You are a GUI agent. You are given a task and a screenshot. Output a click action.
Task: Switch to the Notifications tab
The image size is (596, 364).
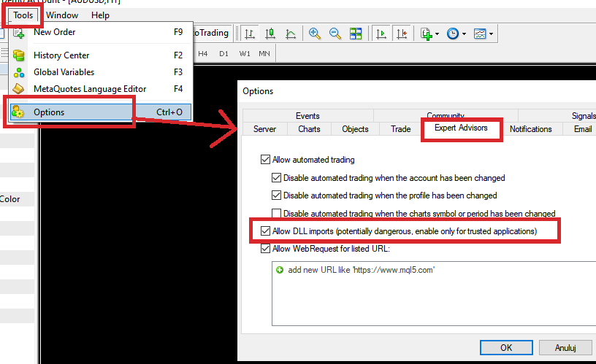point(530,129)
